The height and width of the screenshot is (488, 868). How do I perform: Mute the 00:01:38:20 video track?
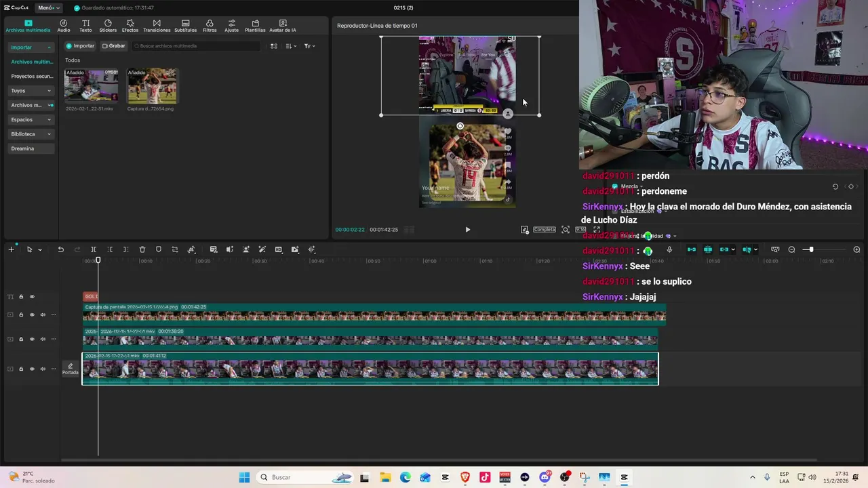click(43, 339)
